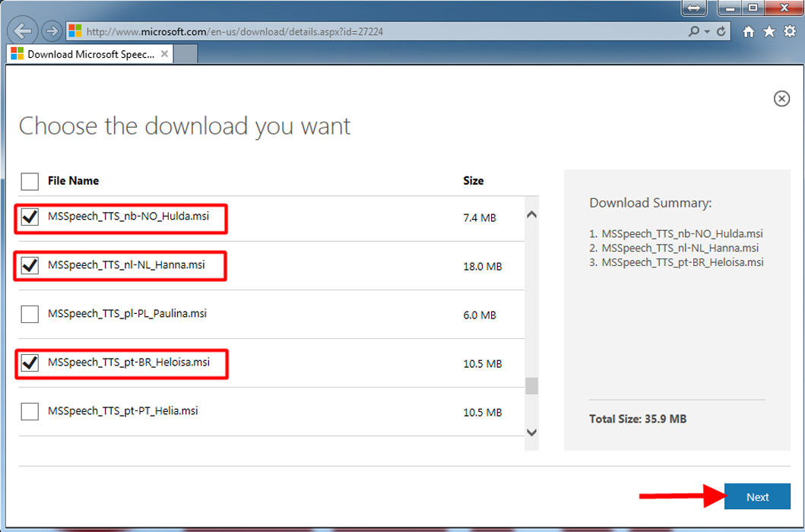Click the file list scrollbar thumb
The height and width of the screenshot is (532, 805).
pyautogui.click(x=532, y=386)
